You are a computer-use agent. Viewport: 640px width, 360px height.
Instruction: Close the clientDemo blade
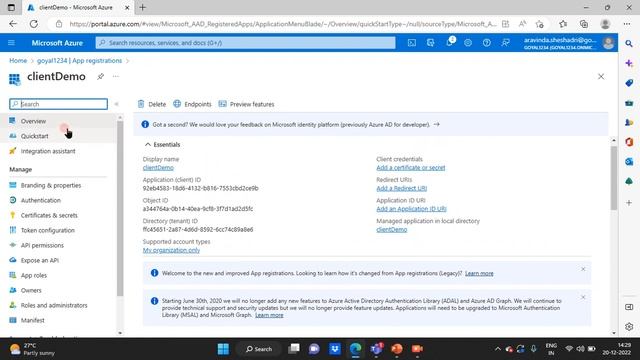pos(601,76)
